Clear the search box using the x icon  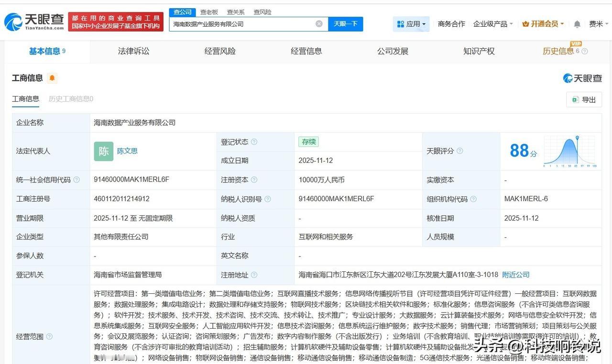tap(318, 23)
